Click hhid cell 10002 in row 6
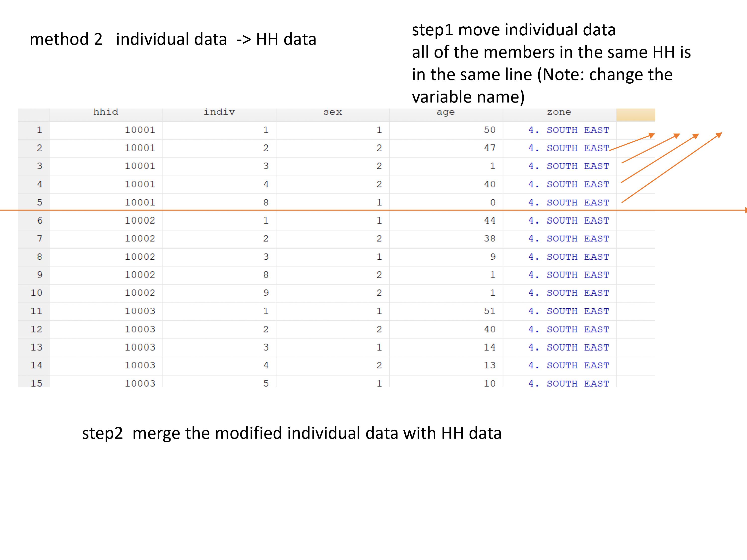Screen dimensions: 747x560 (x=140, y=221)
